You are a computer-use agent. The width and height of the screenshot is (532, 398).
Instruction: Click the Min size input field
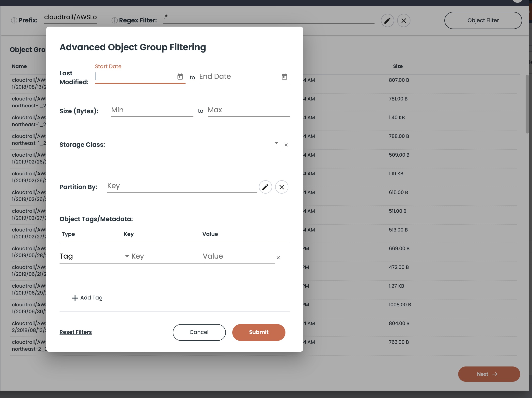pyautogui.click(x=152, y=110)
